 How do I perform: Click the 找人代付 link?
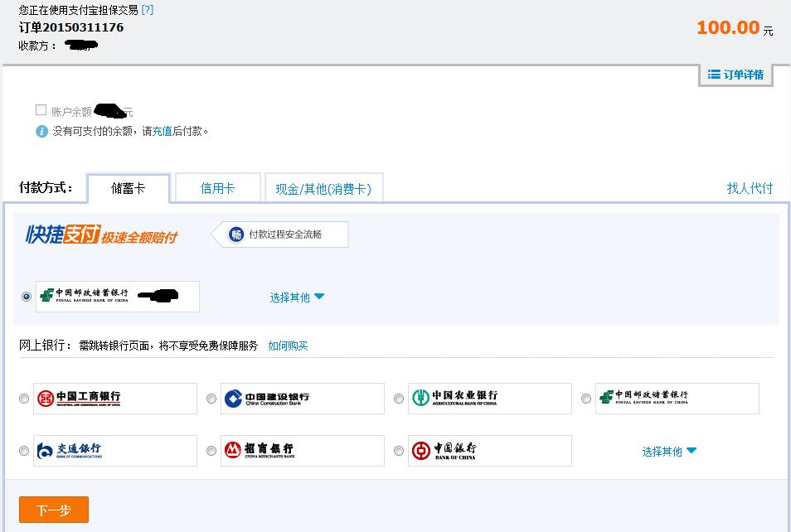pos(750,189)
